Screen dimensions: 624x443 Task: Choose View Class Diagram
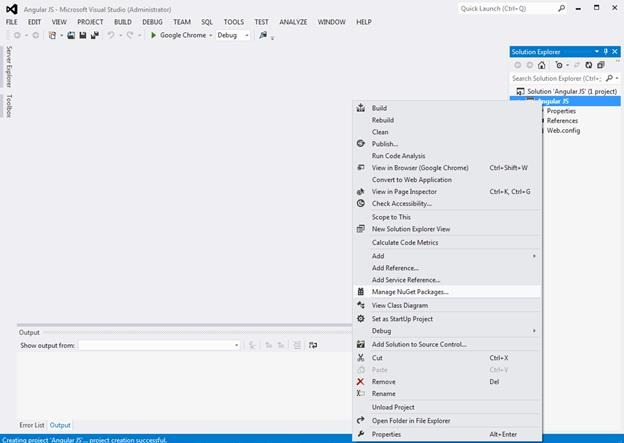click(x=447, y=305)
